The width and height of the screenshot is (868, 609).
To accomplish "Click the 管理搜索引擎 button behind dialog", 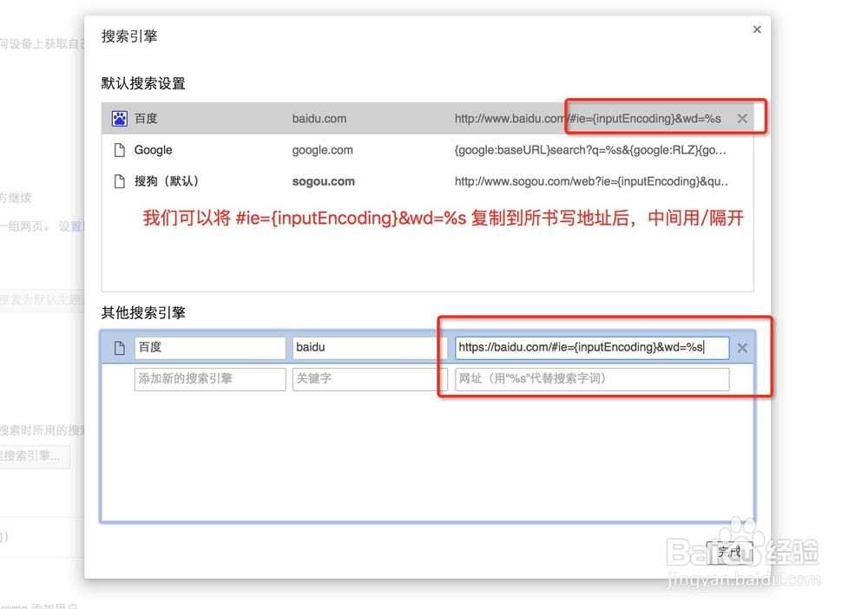I will [x=35, y=456].
